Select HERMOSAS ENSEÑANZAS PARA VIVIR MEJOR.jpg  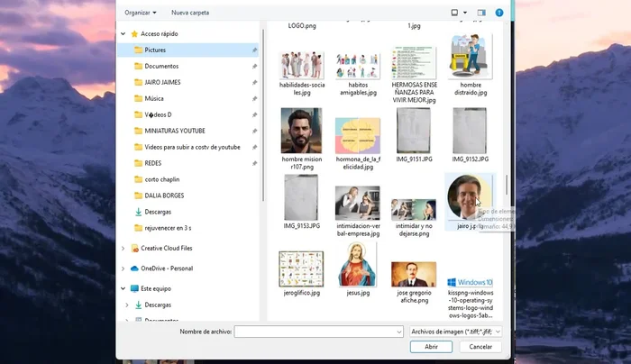[414, 63]
